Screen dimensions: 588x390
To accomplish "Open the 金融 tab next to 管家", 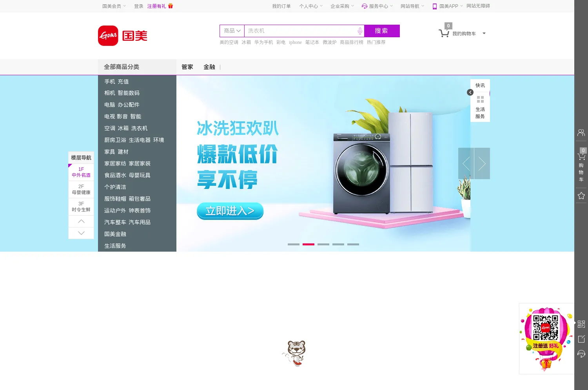I will (209, 67).
